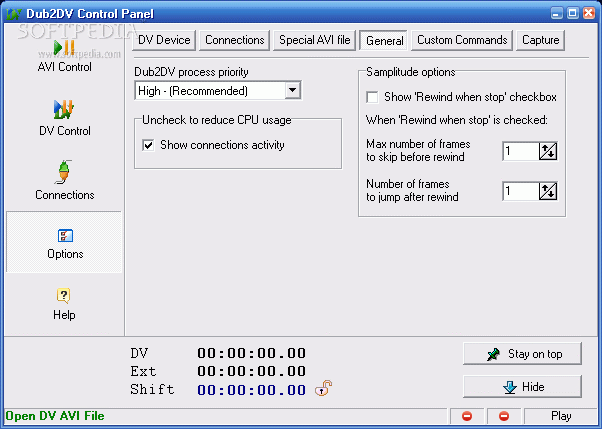Click the Play status button
Viewport: 602px width, 429px height.
[561, 416]
